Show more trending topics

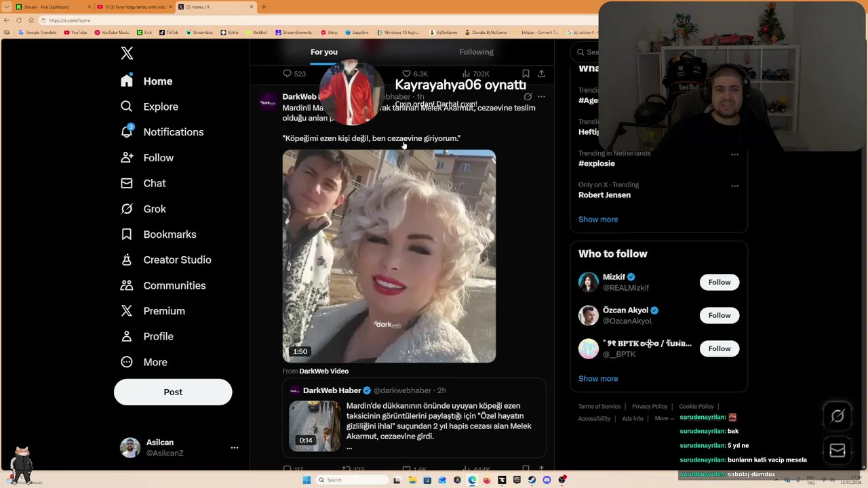(x=598, y=220)
